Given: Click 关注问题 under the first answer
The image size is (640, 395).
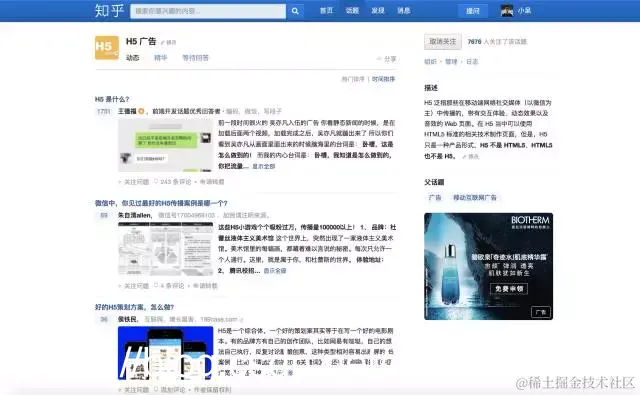Looking at the screenshot, I should pyautogui.click(x=134, y=182).
